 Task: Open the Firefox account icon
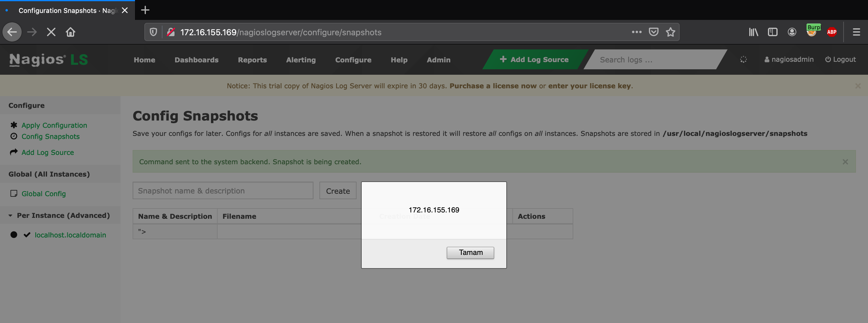(792, 32)
